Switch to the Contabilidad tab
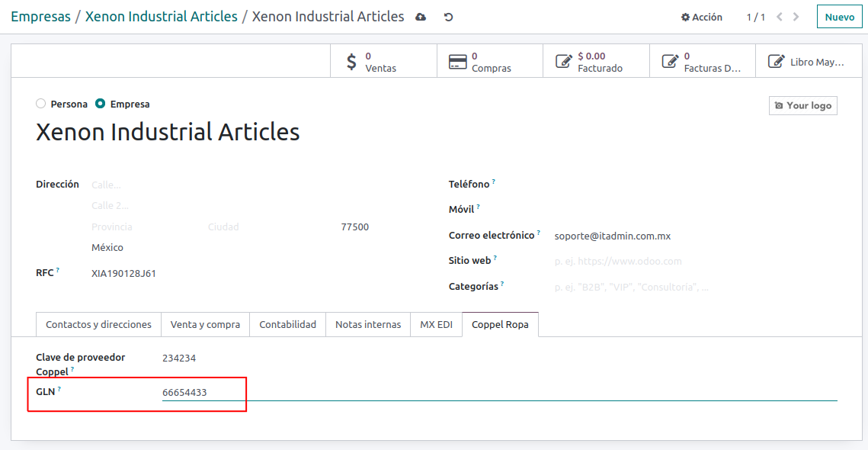 [287, 324]
